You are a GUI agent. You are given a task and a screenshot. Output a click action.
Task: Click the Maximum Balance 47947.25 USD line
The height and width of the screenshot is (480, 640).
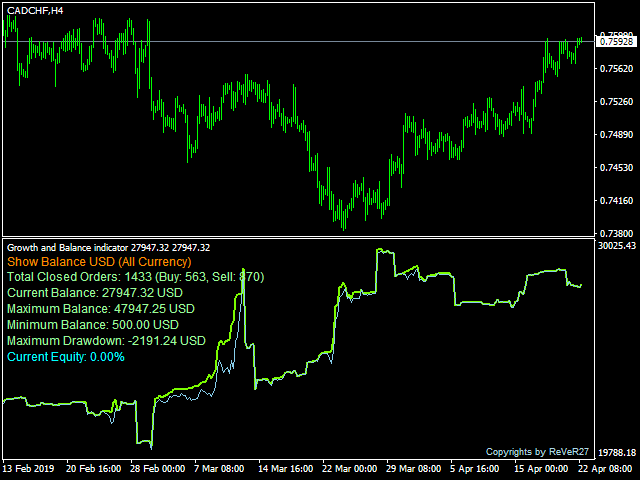pyautogui.click(x=101, y=309)
